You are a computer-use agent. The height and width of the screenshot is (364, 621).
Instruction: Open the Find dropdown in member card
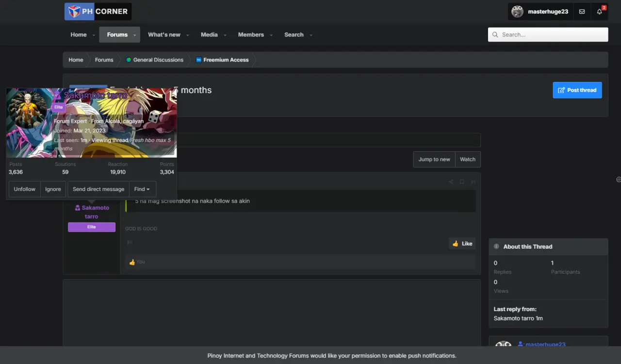point(142,189)
